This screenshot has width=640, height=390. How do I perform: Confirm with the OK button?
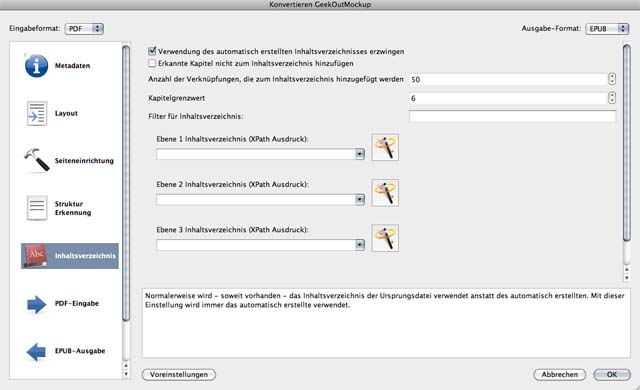[612, 374]
